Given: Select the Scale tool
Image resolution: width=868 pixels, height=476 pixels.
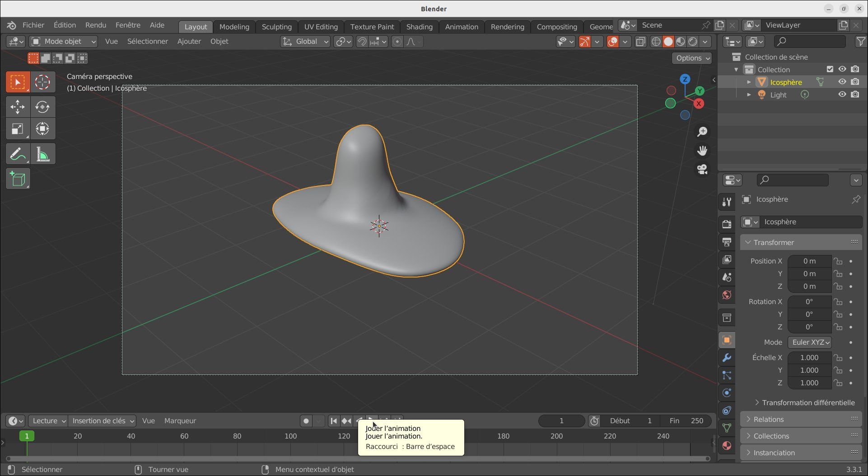Looking at the screenshot, I should coord(18,129).
